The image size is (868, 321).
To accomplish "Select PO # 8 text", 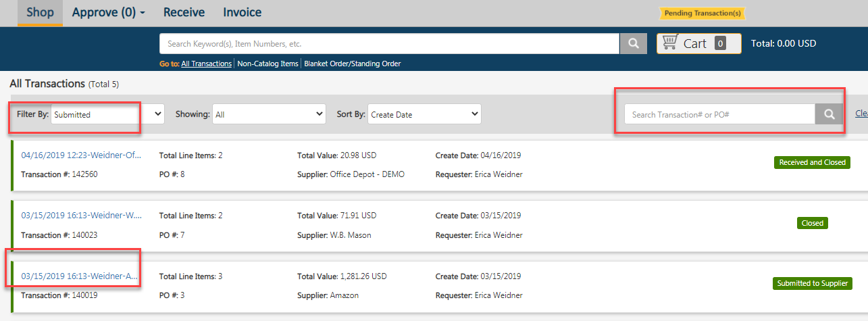I will [x=172, y=174].
